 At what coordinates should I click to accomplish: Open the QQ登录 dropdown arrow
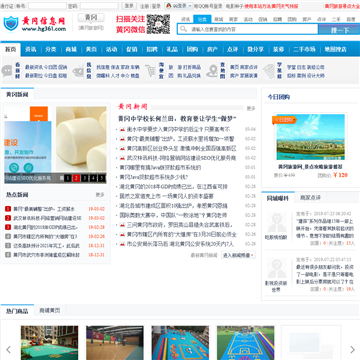190,6
